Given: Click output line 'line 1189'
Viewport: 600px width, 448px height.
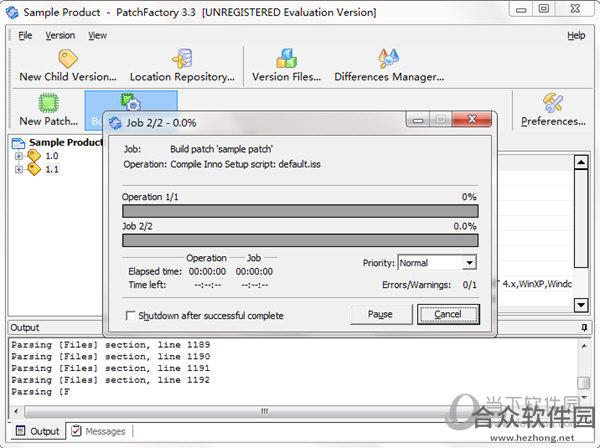Looking at the screenshot, I should coord(111,345).
